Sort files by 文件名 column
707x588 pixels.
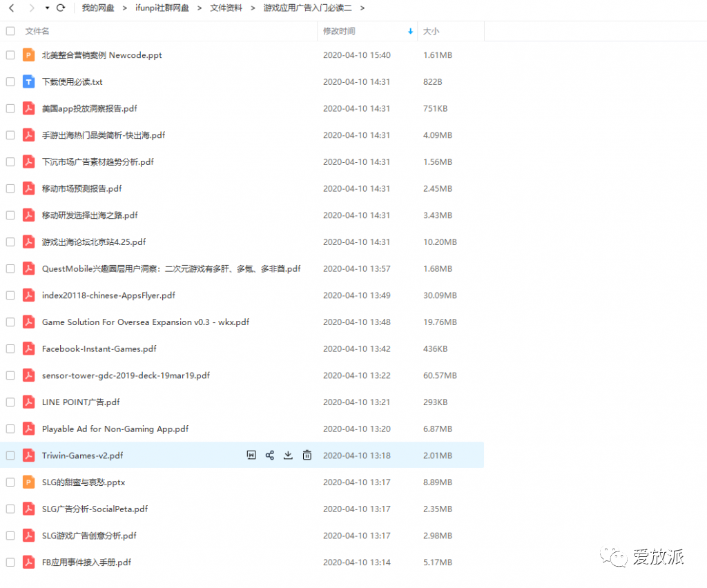pyautogui.click(x=37, y=31)
